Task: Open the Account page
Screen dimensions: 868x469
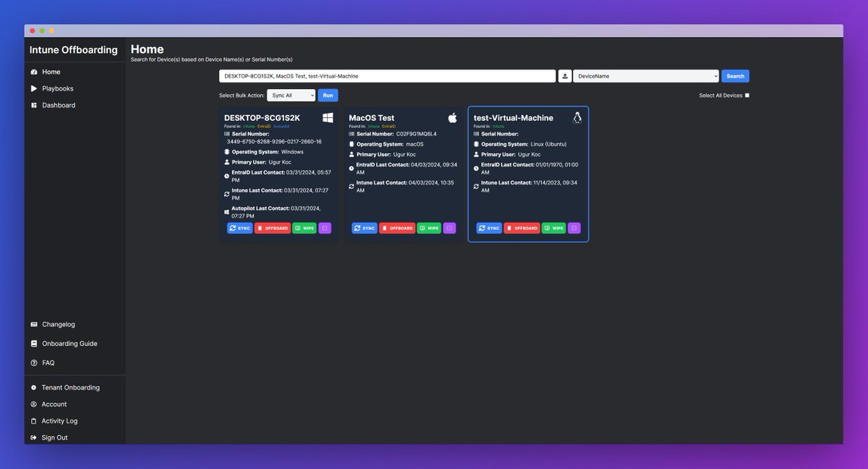Action: 54,404
